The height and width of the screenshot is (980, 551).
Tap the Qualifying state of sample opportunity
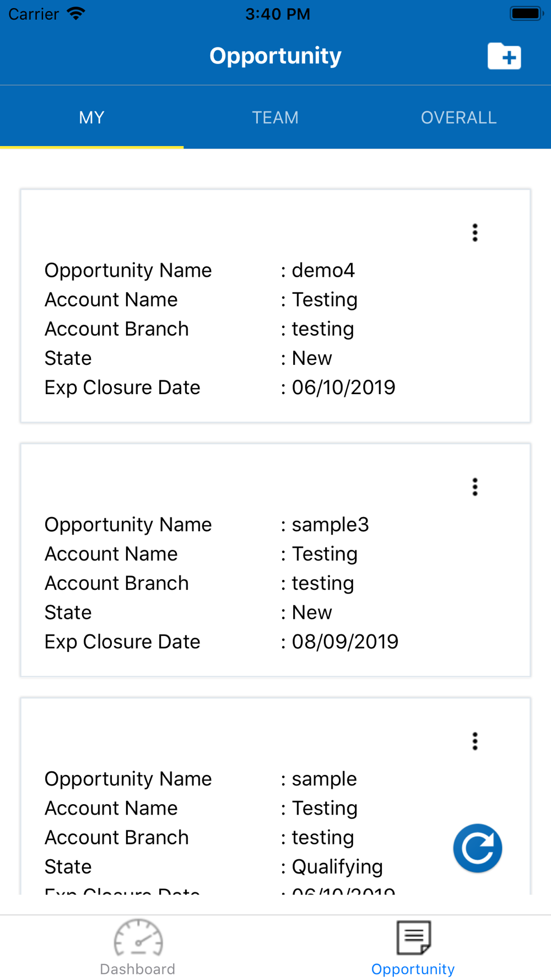[x=337, y=866]
